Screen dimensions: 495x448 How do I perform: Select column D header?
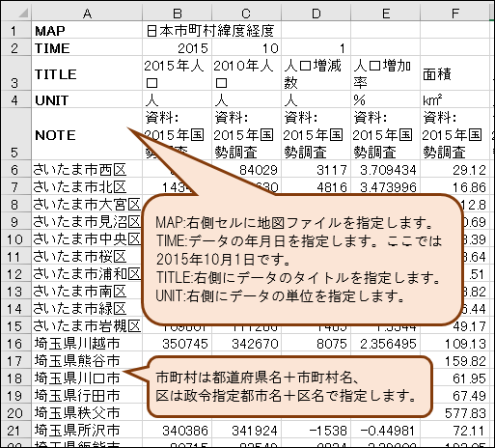[x=316, y=14]
